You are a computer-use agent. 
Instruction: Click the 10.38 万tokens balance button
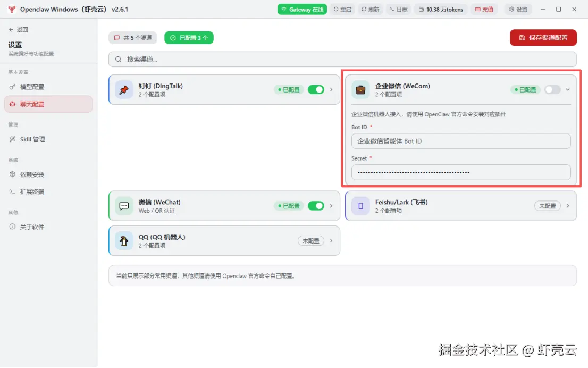(441, 10)
